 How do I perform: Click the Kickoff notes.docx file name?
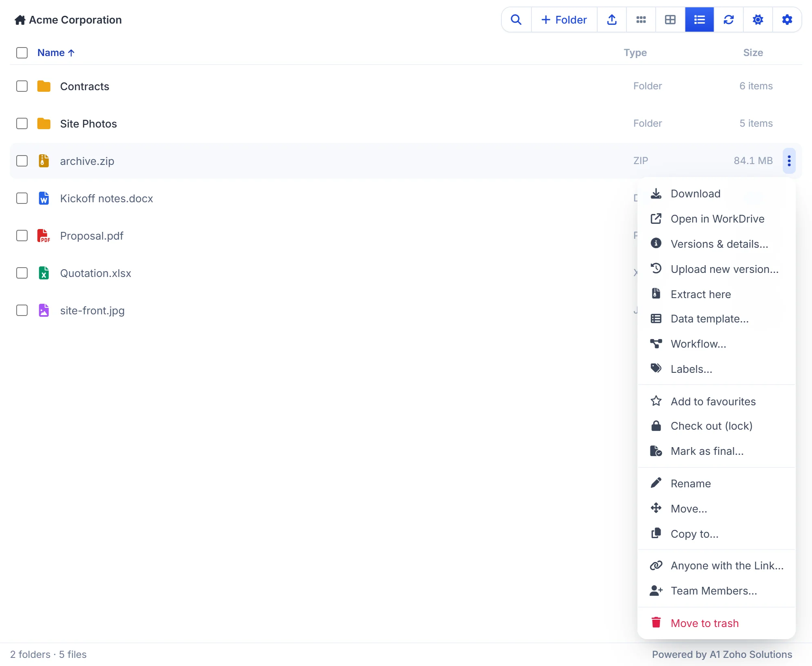107,199
